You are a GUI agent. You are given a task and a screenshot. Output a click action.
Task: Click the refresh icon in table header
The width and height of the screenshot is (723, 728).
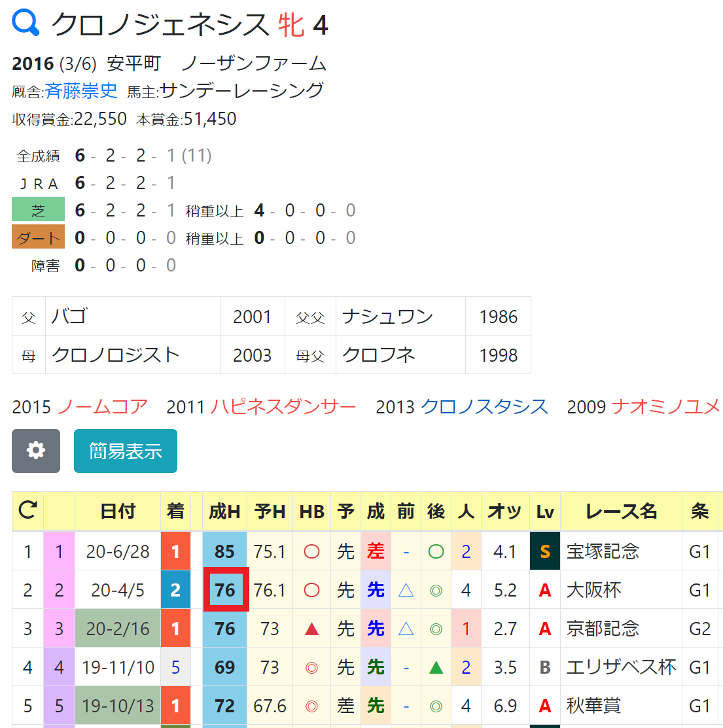pyautogui.click(x=27, y=510)
